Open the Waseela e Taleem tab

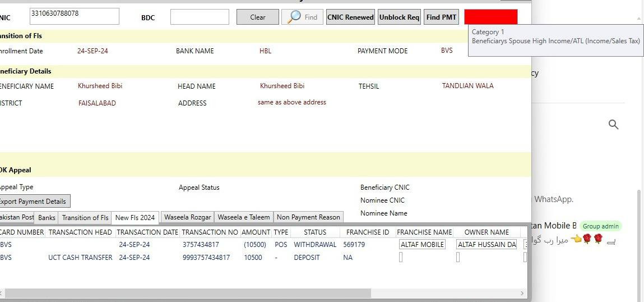[x=244, y=217]
